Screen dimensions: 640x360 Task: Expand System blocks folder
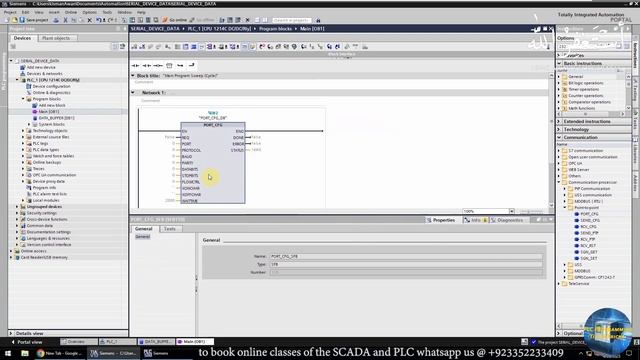29,124
